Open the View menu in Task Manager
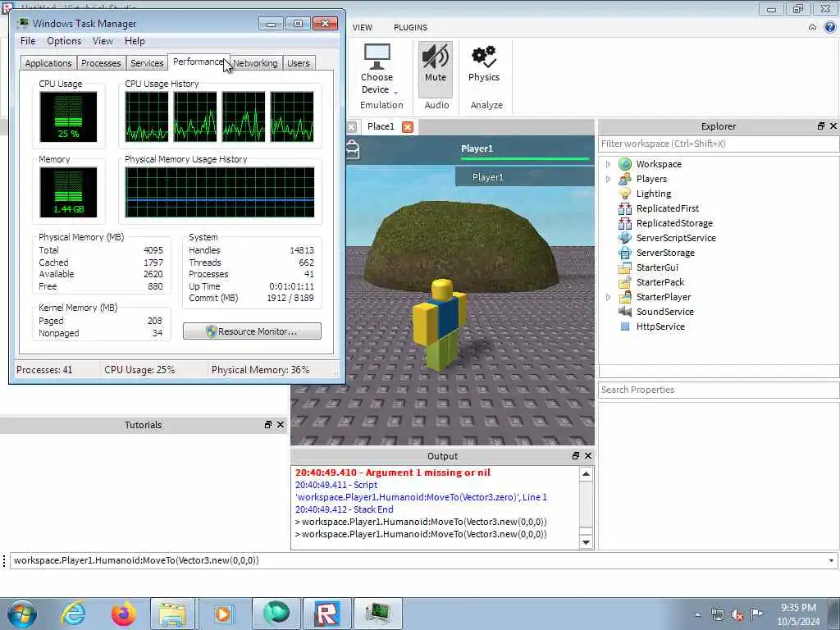This screenshot has height=630, width=840. pos(103,41)
